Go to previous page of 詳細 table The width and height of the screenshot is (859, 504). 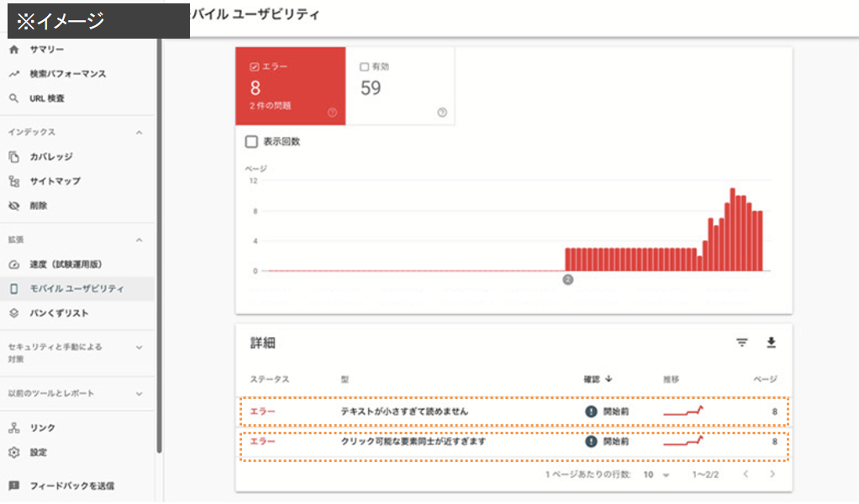coord(746,474)
